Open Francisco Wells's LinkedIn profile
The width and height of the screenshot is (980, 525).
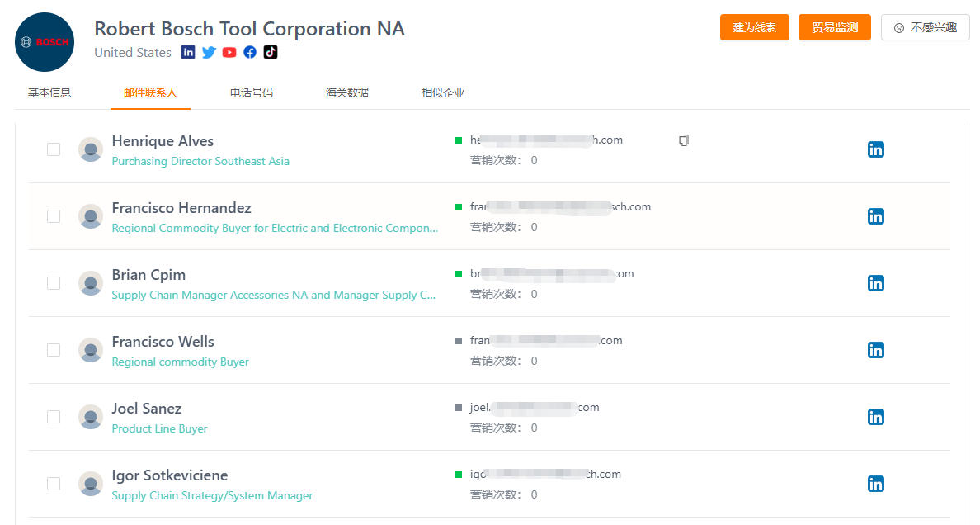[x=875, y=351]
